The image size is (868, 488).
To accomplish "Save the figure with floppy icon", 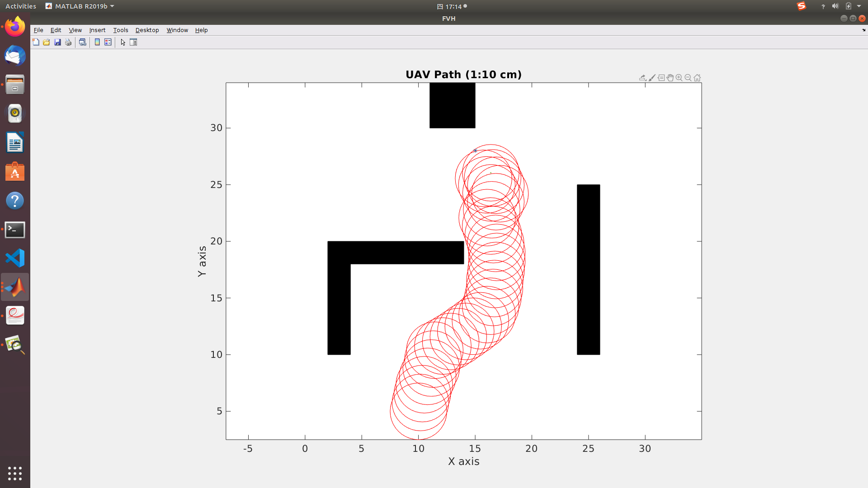I will point(57,42).
